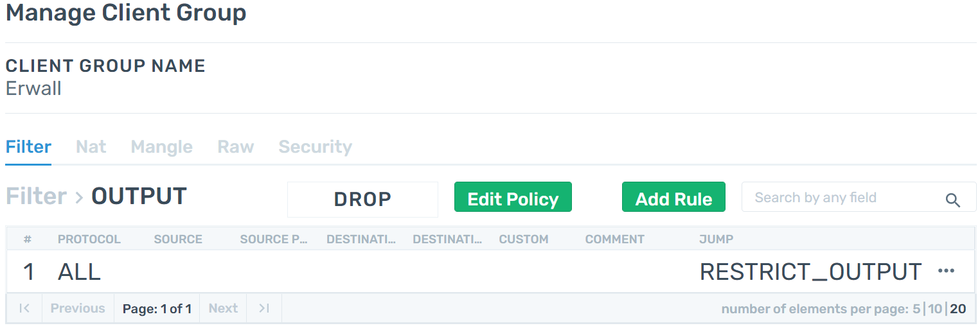Click the Filter breadcrumb link

pos(36,196)
